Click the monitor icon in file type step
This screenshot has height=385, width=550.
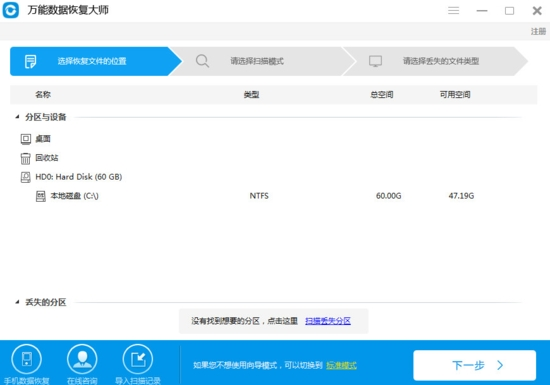pos(375,61)
